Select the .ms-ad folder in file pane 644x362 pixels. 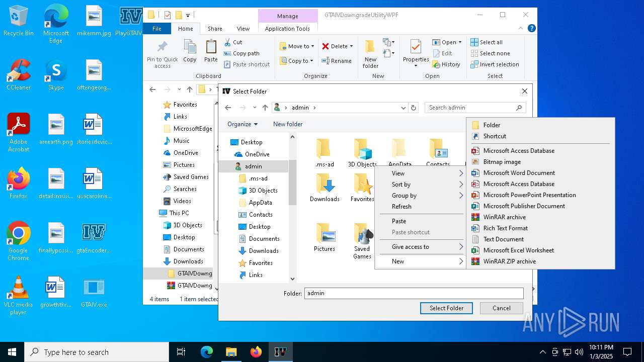(x=325, y=153)
